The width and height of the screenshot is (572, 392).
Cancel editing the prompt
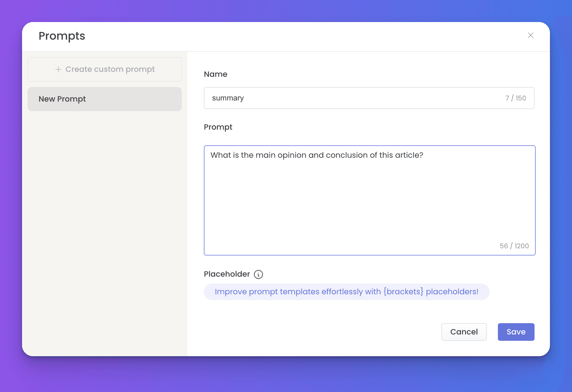pyautogui.click(x=464, y=332)
